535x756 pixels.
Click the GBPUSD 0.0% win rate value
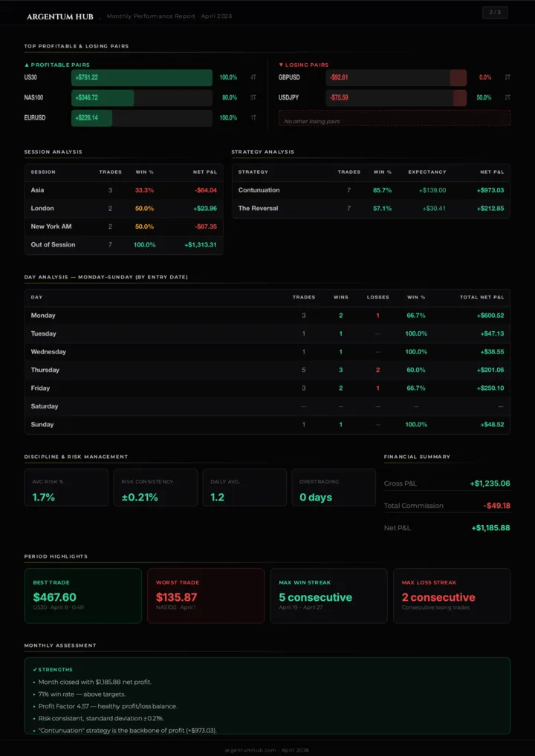(x=485, y=78)
